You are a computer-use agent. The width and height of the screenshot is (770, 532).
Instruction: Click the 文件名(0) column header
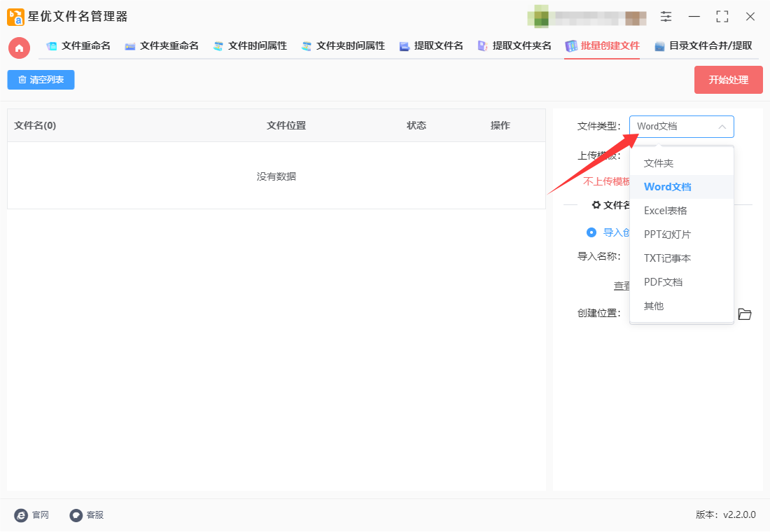(x=35, y=126)
